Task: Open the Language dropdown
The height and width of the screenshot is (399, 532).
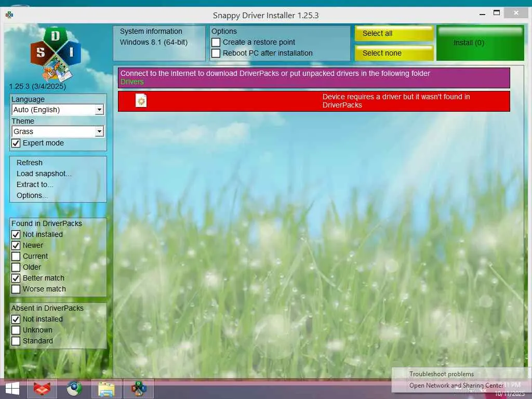Action: coord(58,110)
